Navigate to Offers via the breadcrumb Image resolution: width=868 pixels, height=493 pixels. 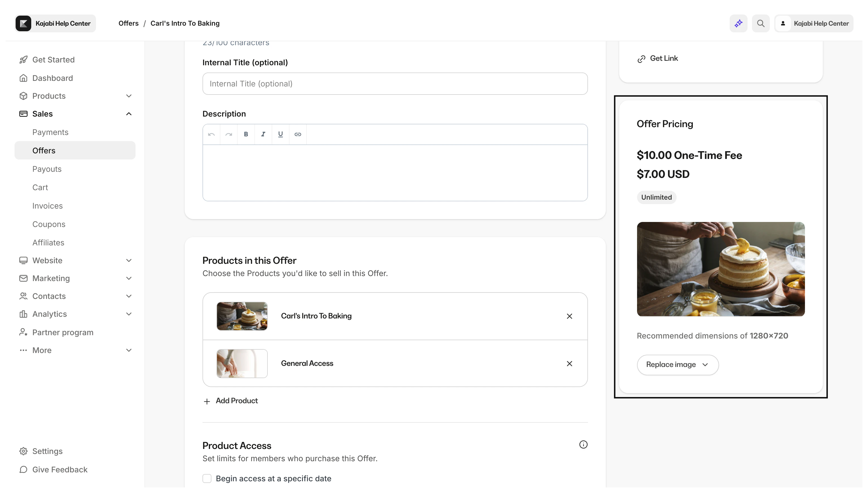point(128,23)
